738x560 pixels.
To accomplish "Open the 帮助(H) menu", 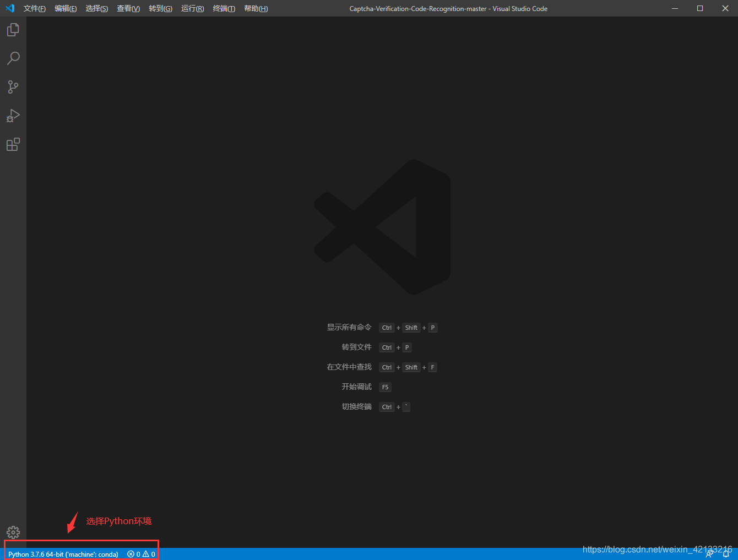I will click(256, 8).
